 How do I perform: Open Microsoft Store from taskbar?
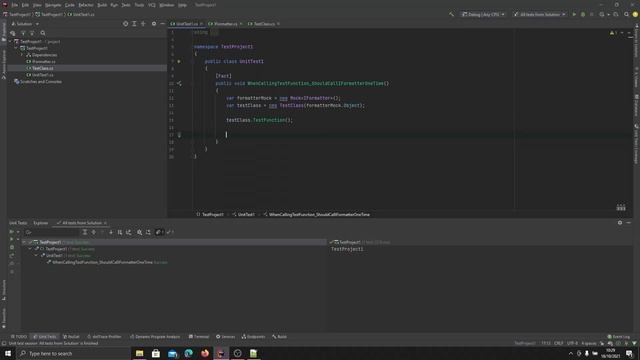[x=156, y=353]
